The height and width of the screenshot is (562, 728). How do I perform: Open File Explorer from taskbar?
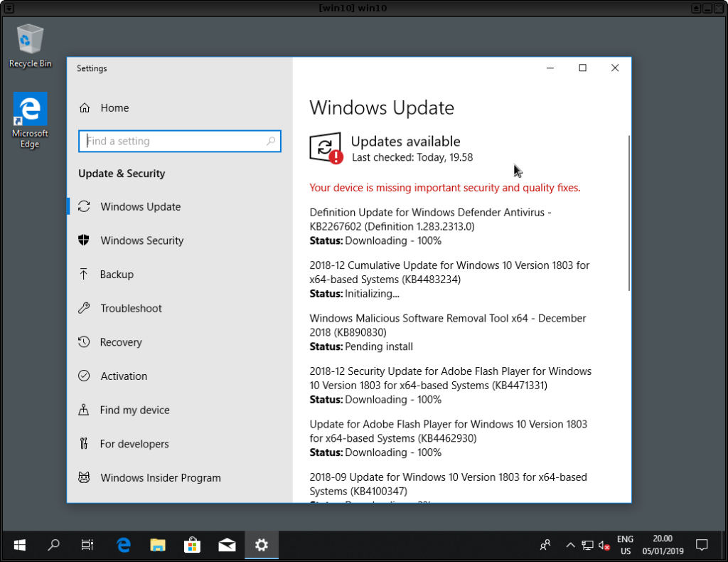[158, 545]
